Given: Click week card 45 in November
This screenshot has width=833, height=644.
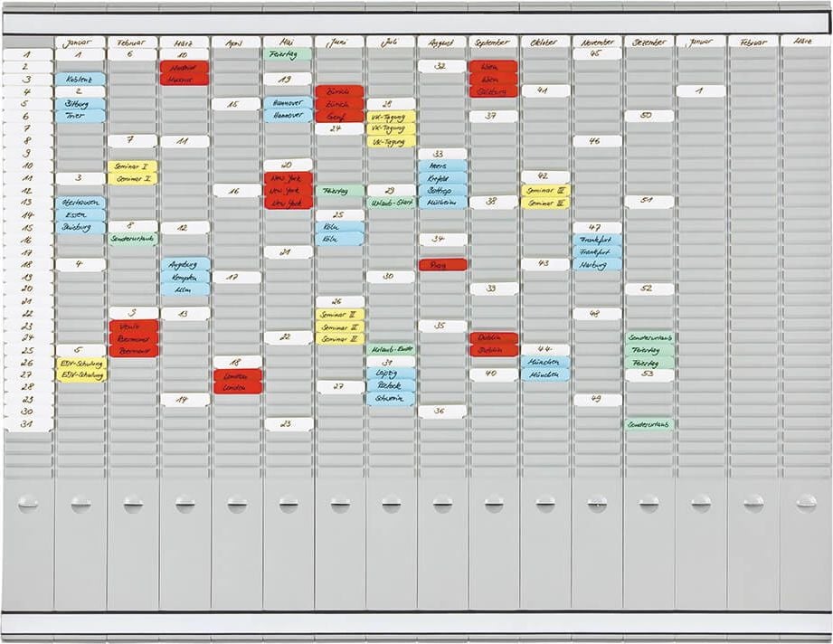Looking at the screenshot, I should (x=597, y=53).
